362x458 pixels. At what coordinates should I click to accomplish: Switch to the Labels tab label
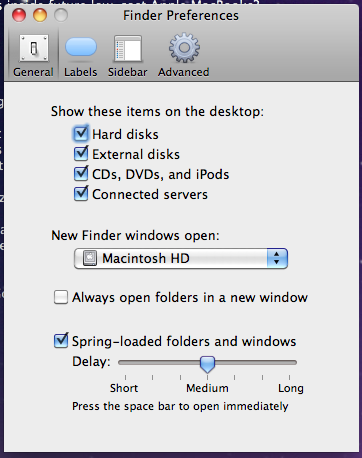(81, 72)
